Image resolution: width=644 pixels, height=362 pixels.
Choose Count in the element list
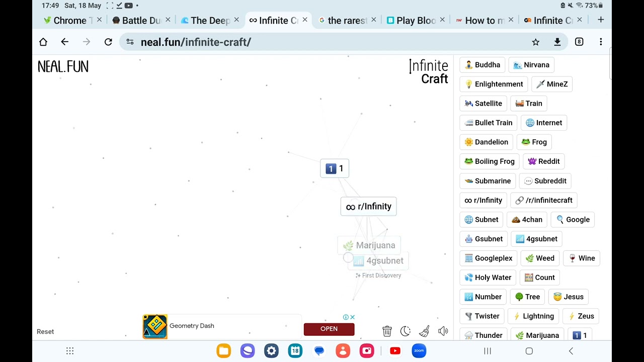point(540,278)
